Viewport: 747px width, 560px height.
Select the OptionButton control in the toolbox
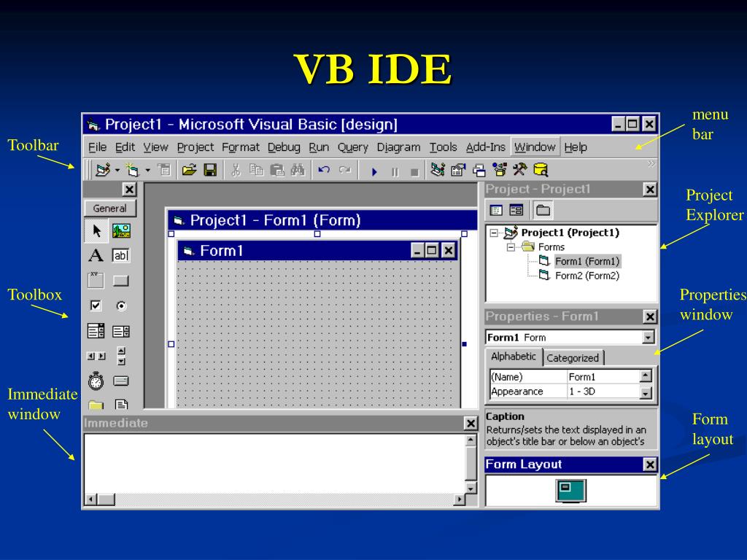tap(122, 306)
